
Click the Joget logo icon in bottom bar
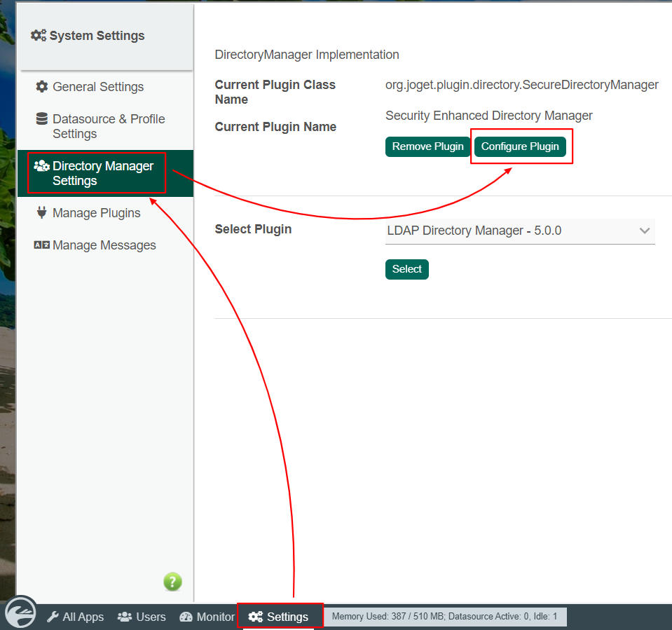point(20,612)
